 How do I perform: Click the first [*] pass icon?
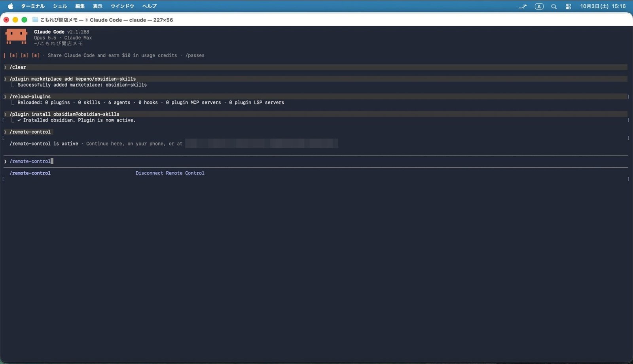point(13,55)
